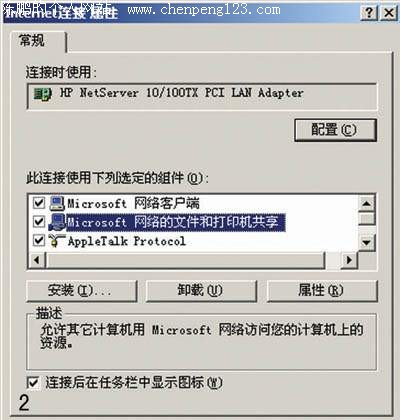This screenshot has height=420, width=400.
Task: Uncheck the AppleTalk Protocol checkbox
Action: pos(39,240)
